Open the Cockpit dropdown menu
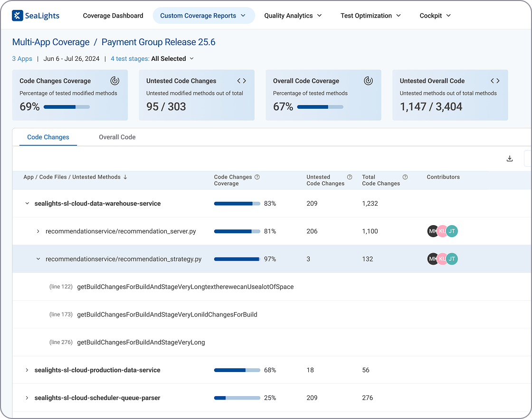The image size is (532, 419). pos(435,16)
